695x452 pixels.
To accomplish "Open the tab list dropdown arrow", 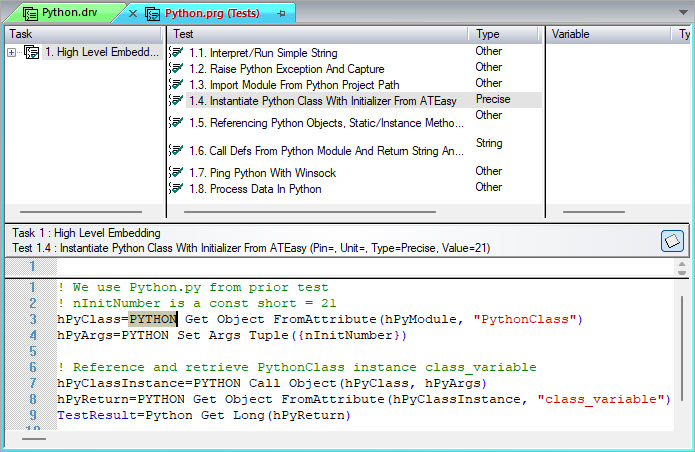I will pyautogui.click(x=683, y=12).
